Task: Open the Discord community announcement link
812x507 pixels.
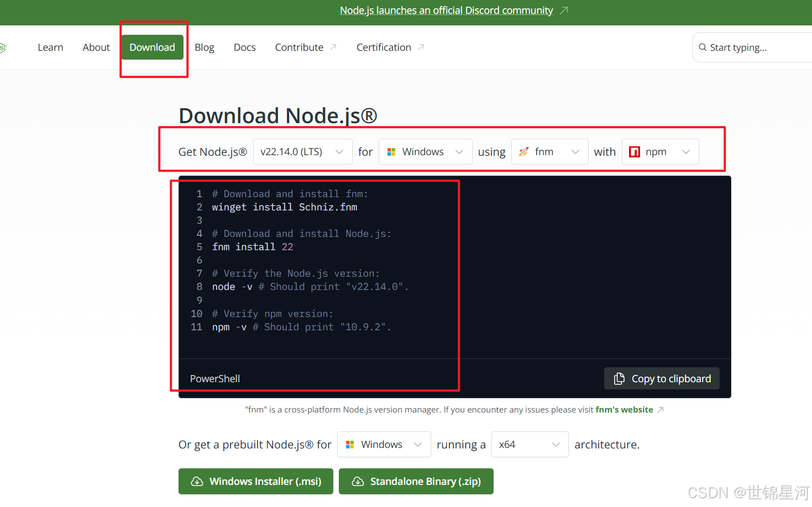Action: pos(447,10)
